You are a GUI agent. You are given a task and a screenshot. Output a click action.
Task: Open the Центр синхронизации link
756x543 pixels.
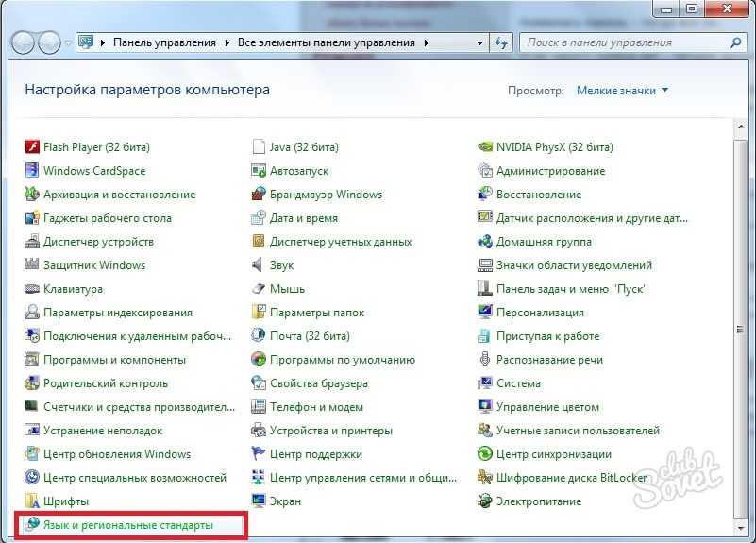tap(554, 454)
